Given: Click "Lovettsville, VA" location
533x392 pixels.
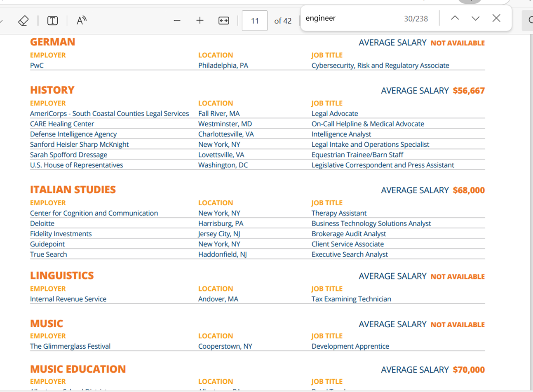Looking at the screenshot, I should 221,155.
